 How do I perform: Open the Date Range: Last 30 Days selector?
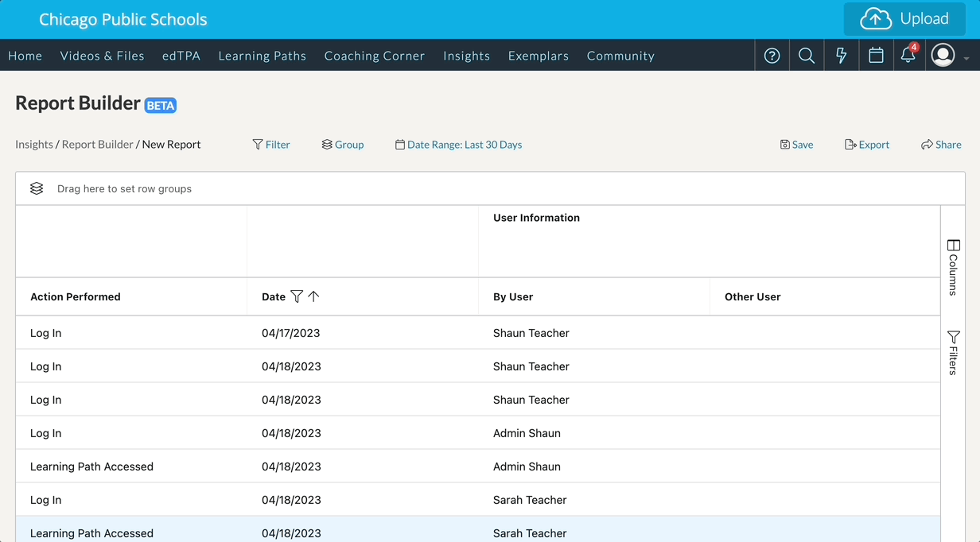tap(458, 145)
